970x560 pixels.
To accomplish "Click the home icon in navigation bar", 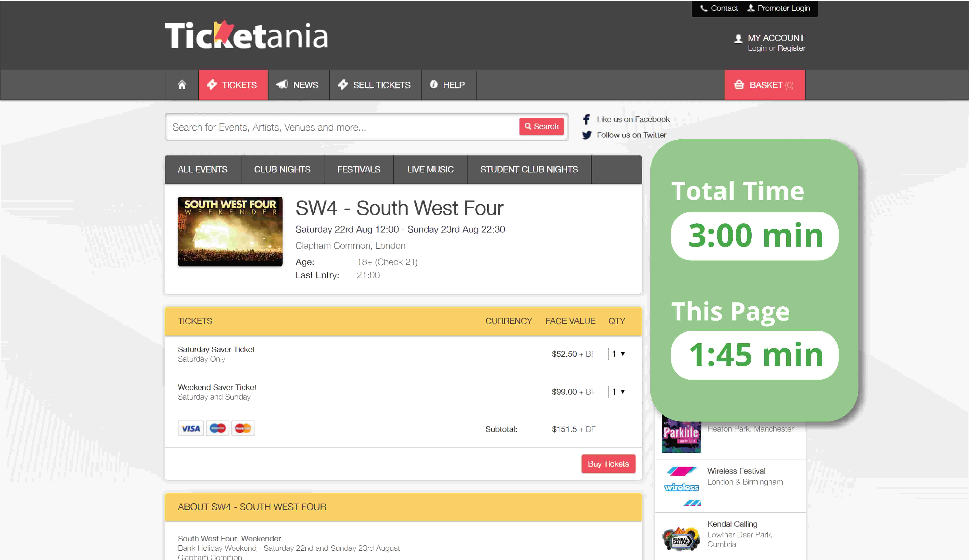I will pyautogui.click(x=182, y=85).
